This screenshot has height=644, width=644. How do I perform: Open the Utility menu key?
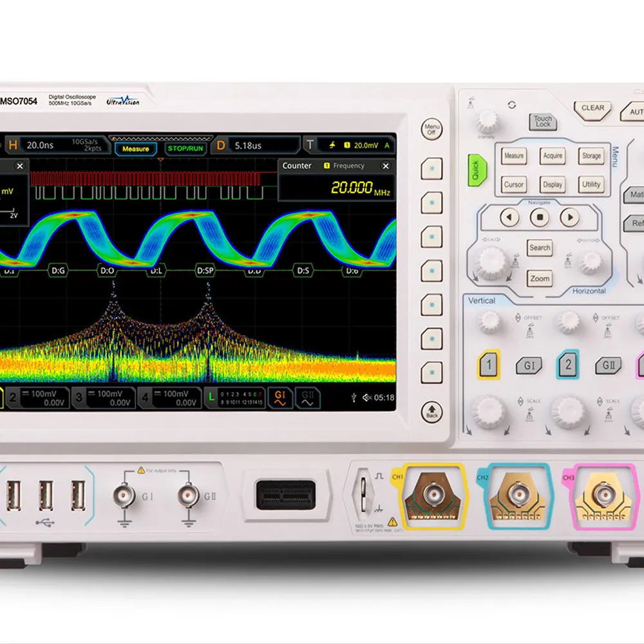point(591,184)
